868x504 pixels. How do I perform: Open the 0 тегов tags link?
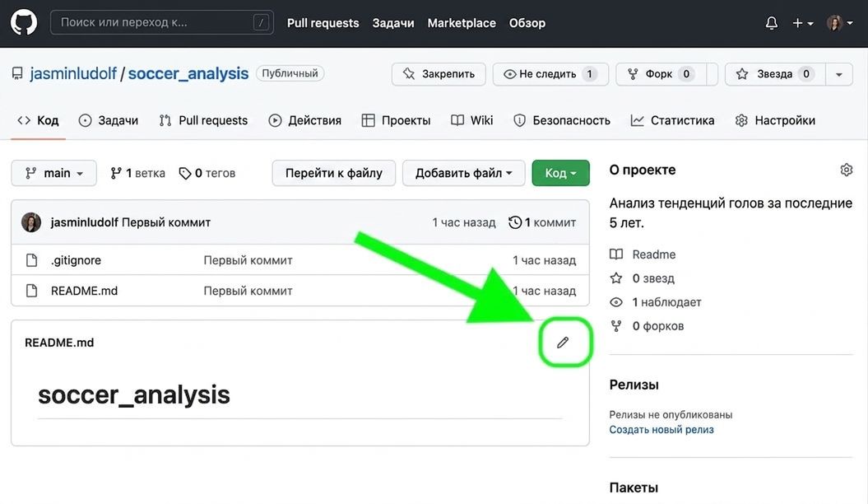(x=207, y=174)
